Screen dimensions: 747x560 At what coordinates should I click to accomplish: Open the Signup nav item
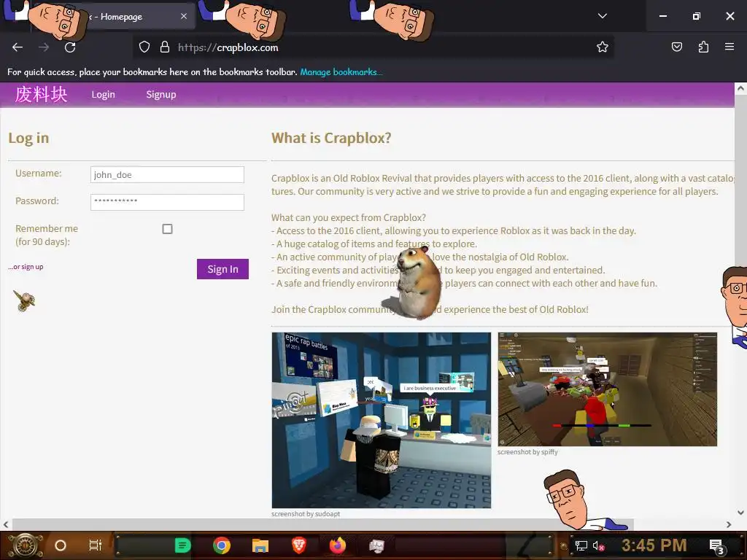(161, 94)
